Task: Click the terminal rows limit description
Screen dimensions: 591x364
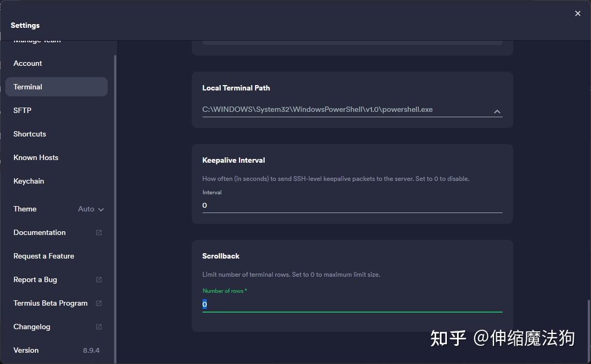Action: pyautogui.click(x=291, y=275)
